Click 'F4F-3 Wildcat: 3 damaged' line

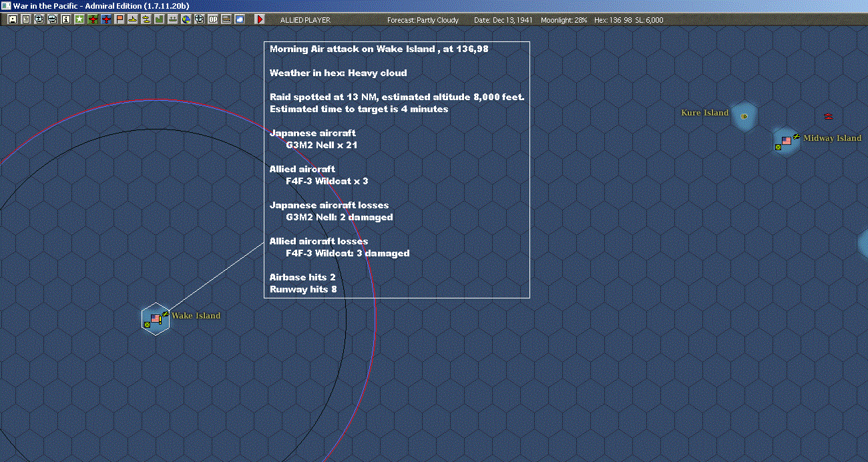pyautogui.click(x=347, y=253)
